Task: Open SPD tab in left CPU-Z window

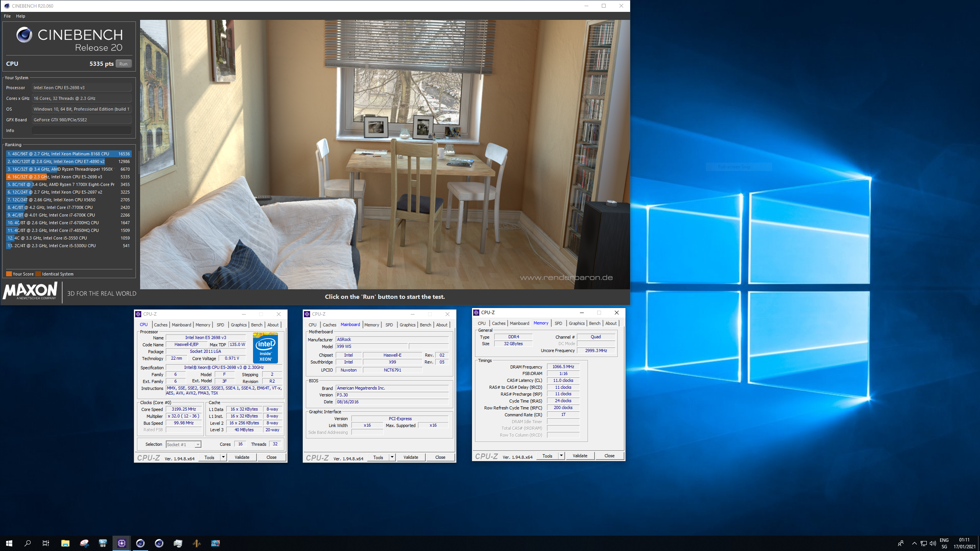Action: point(220,325)
